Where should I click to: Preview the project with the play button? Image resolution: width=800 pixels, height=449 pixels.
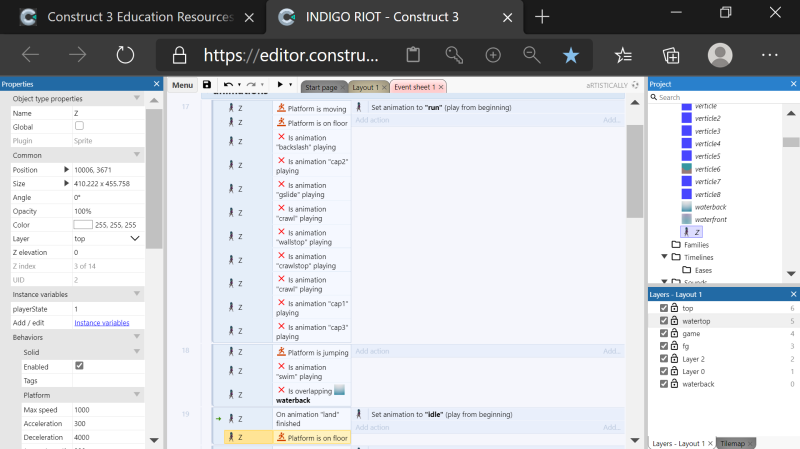pos(280,85)
